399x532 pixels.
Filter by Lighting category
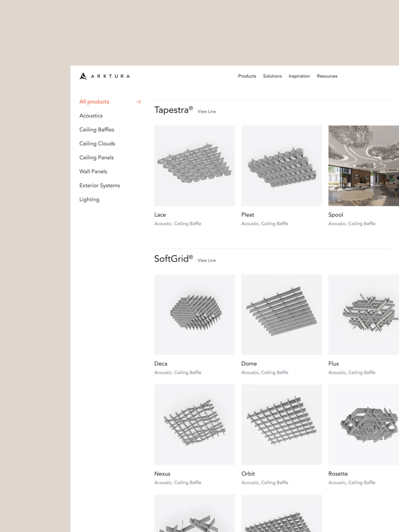click(x=89, y=199)
